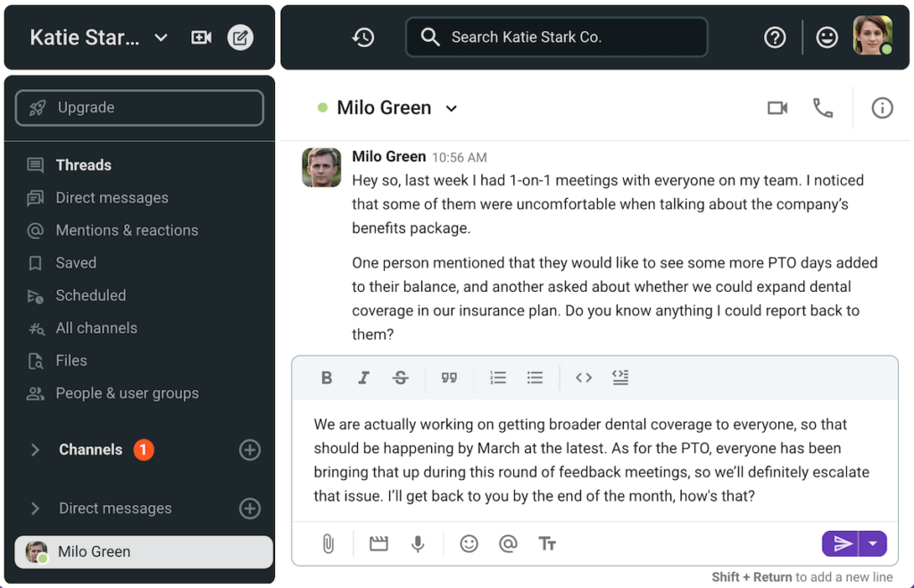Go to Mentions & reactions
Image resolution: width=914 pixels, height=588 pixels.
(127, 230)
